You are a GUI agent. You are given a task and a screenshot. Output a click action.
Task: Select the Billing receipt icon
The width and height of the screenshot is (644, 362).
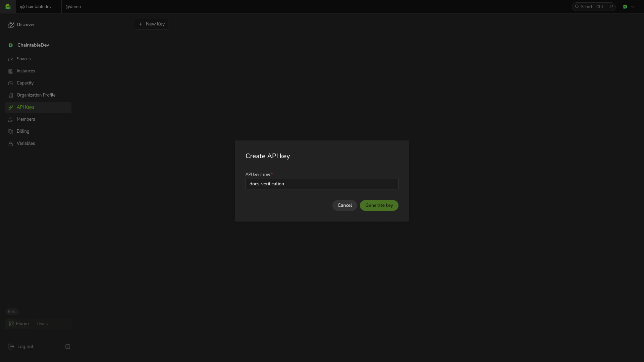[x=11, y=132]
